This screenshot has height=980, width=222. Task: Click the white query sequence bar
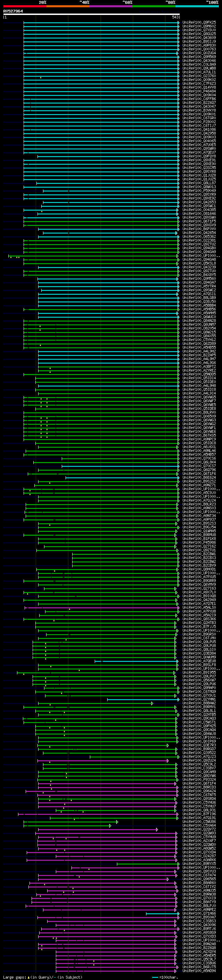point(92,14)
